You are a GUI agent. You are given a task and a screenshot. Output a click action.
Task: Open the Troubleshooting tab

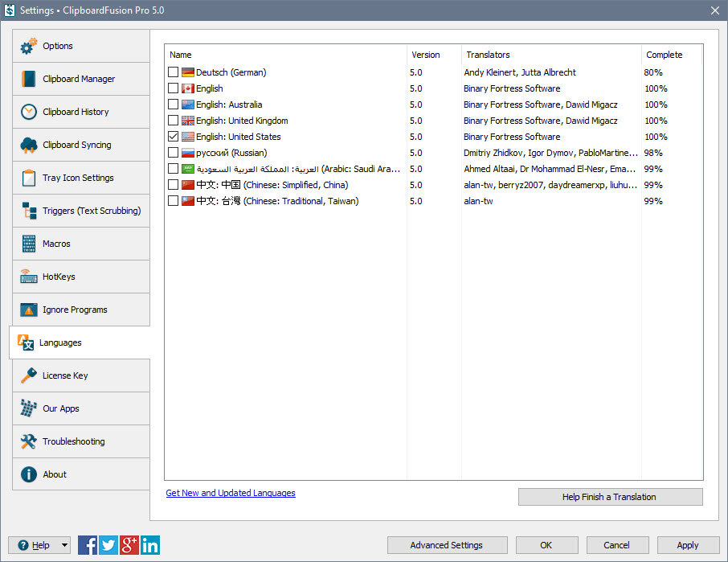pyautogui.click(x=81, y=441)
